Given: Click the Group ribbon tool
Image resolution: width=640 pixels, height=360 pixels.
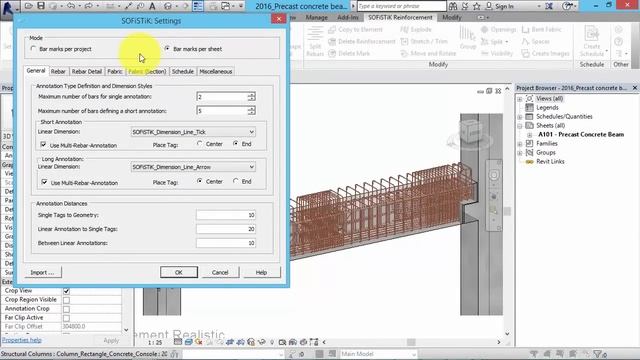Looking at the screenshot, I should tap(467, 37).
